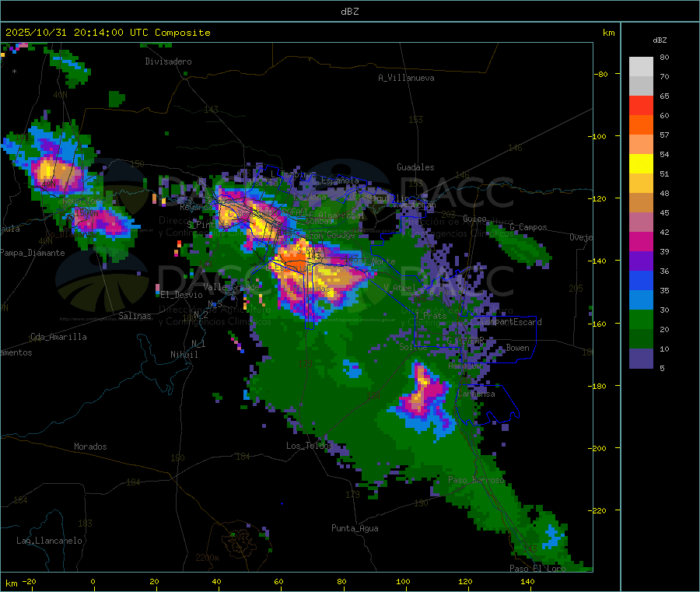Click the 0 tick on the horizontal km axis
The image size is (700, 592).
(x=93, y=581)
